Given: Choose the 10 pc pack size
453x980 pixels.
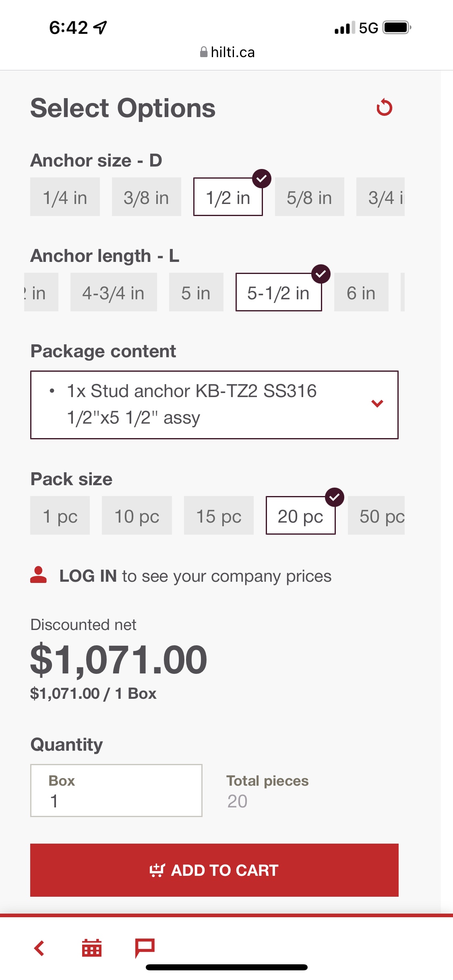Looking at the screenshot, I should point(137,516).
